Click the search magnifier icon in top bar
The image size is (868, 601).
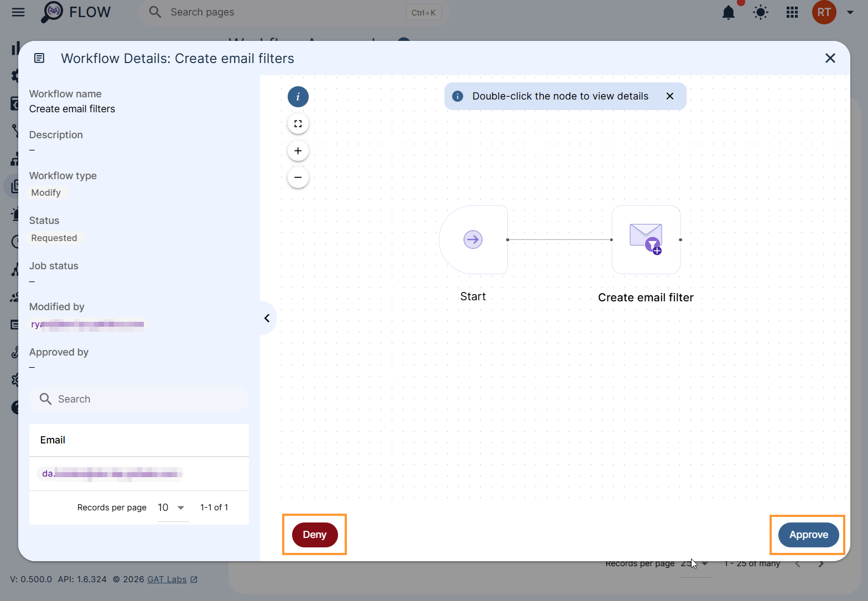(155, 12)
